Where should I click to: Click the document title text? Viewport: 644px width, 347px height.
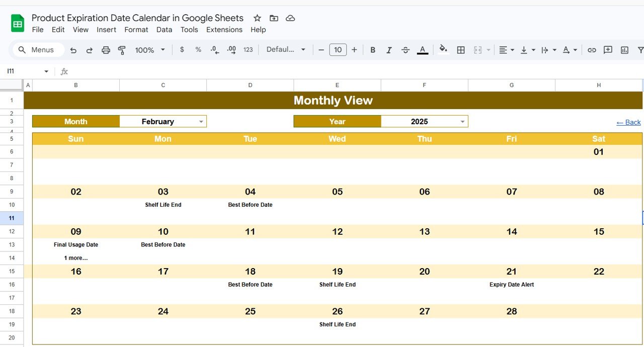point(137,18)
